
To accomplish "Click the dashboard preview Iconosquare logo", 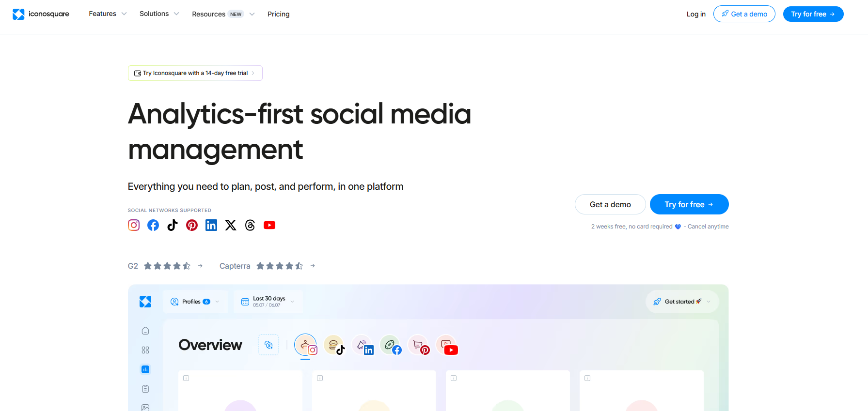I will 145,302.
